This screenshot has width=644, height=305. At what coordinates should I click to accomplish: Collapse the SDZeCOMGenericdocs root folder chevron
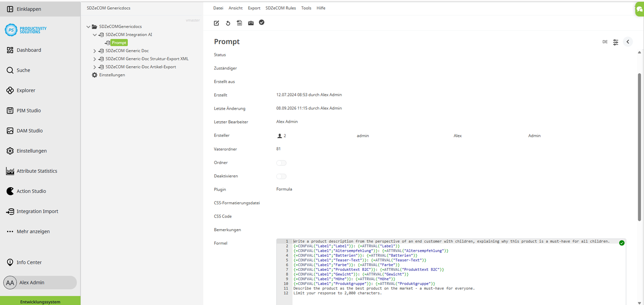(x=88, y=26)
